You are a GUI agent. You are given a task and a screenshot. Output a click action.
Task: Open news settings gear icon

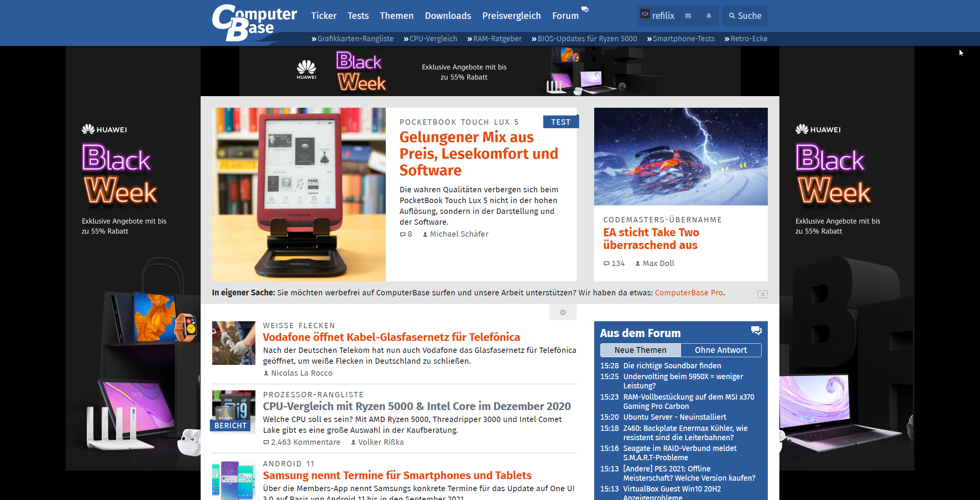(563, 312)
